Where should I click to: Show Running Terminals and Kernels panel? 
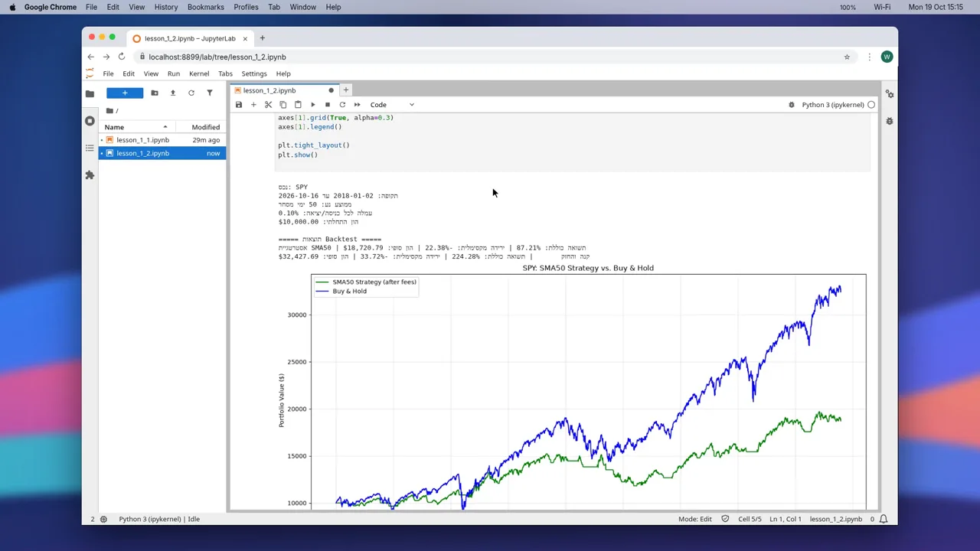click(90, 121)
